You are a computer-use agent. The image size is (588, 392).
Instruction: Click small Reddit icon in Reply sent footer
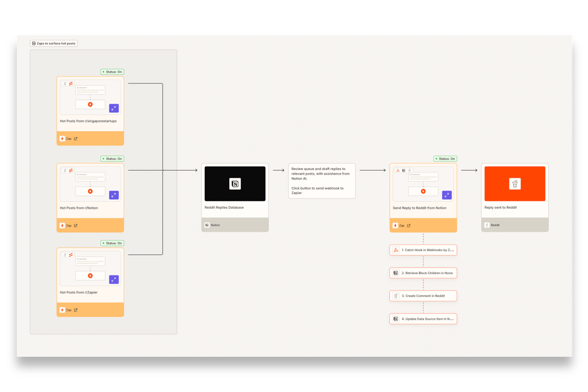(x=487, y=225)
